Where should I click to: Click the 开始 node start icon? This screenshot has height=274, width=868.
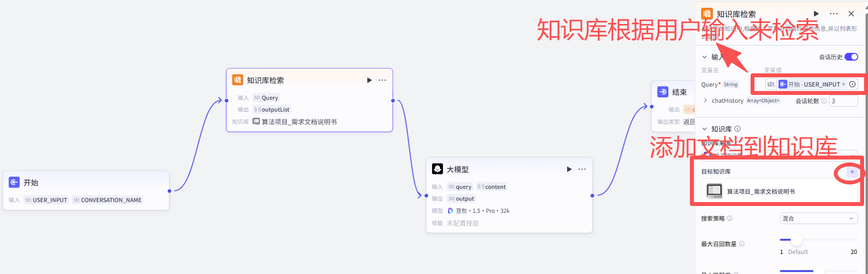14,183
